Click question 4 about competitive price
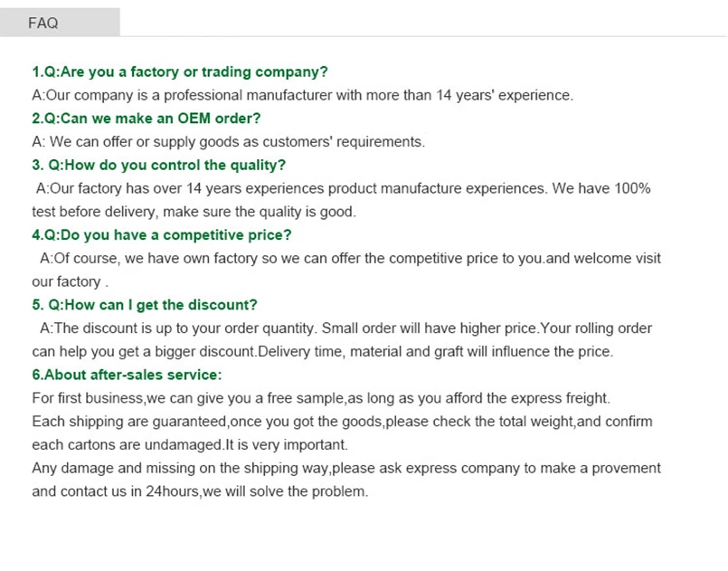This screenshot has height=571, width=728. click(x=162, y=235)
